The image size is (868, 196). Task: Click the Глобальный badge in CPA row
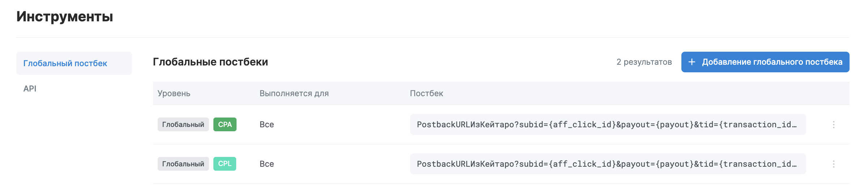183,125
